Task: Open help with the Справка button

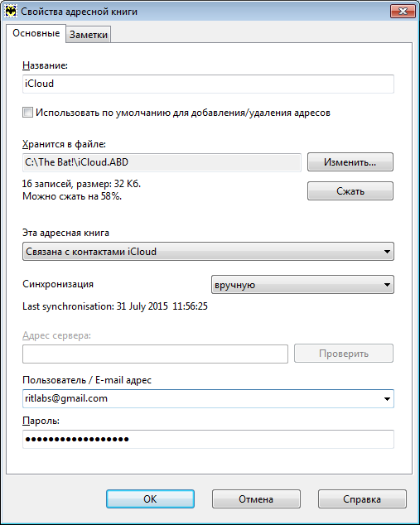Action: [x=362, y=499]
